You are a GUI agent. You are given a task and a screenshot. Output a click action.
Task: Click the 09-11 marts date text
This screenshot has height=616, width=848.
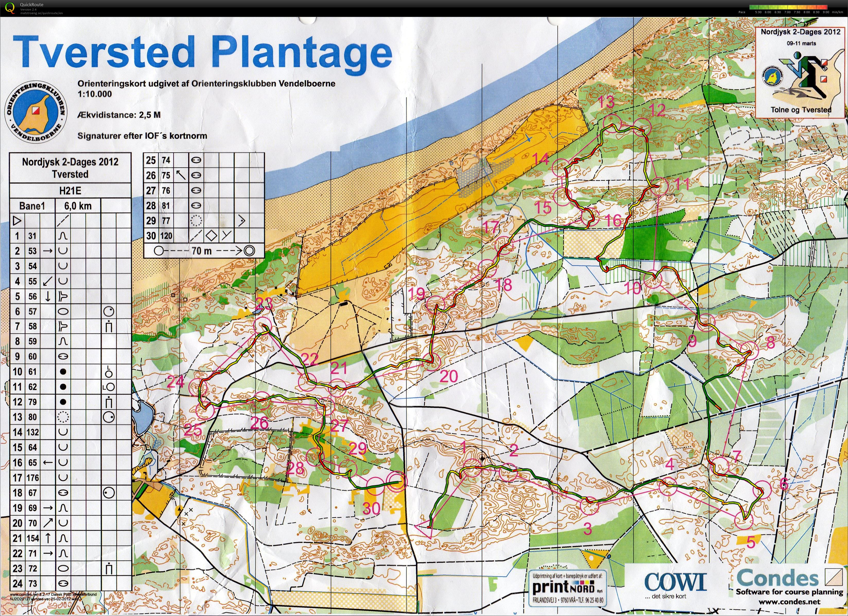point(801,43)
